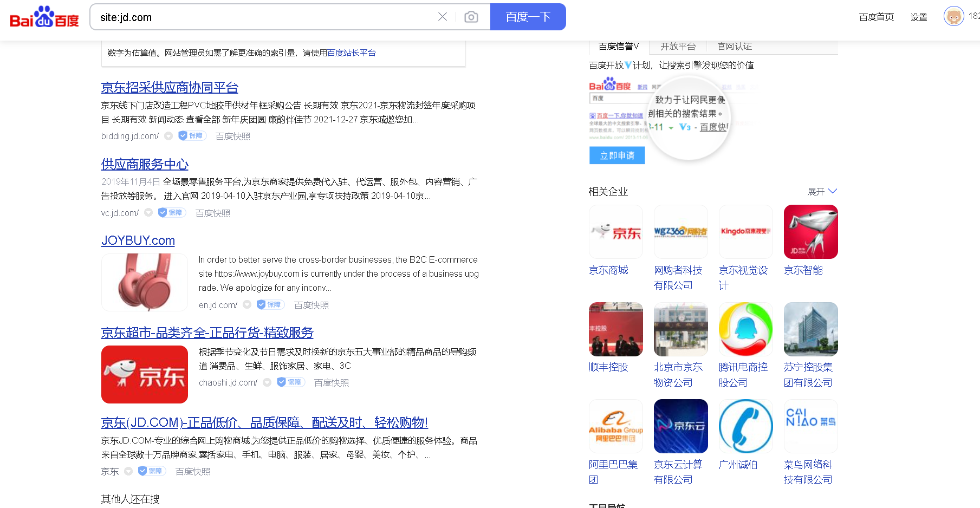Open the dropdown arrow beside vc.jd.com
Viewport: 980px width, 508px height.
point(148,213)
